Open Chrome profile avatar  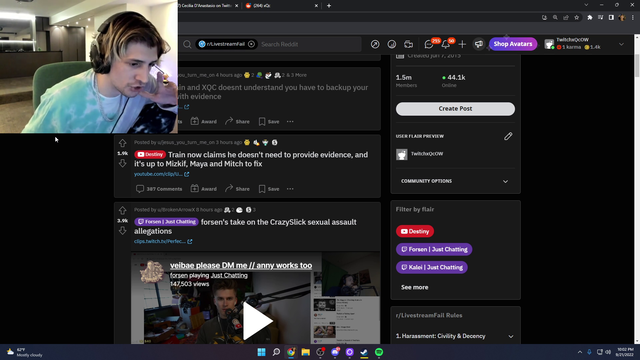coord(622,18)
